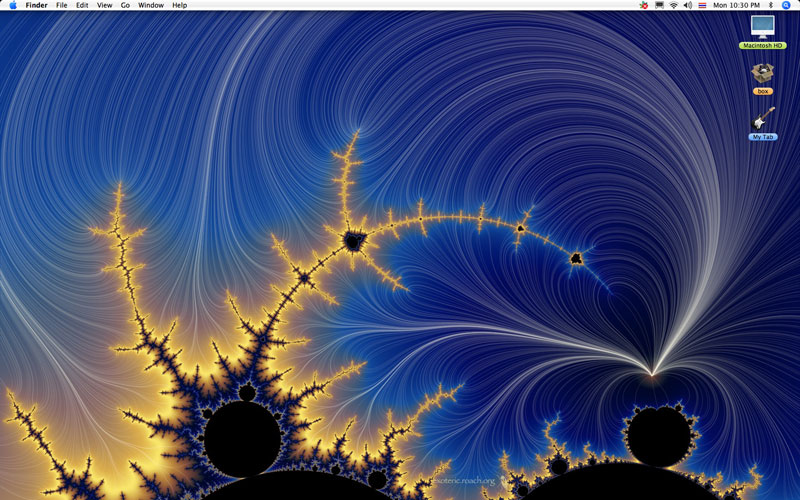
Task: Select the Macintosh HD drive icon
Action: pyautogui.click(x=763, y=27)
